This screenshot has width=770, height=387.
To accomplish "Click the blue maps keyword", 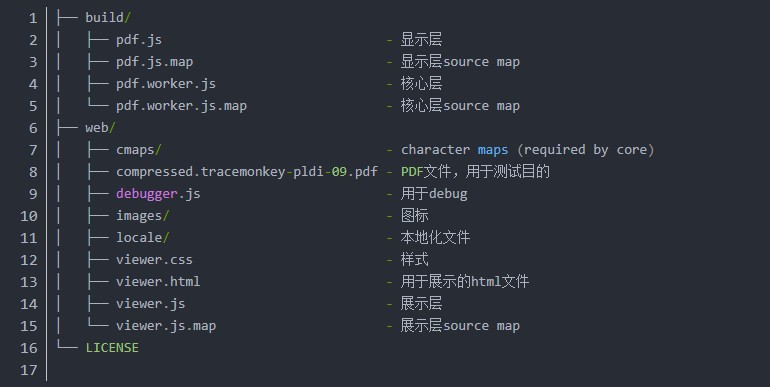I will tap(493, 150).
